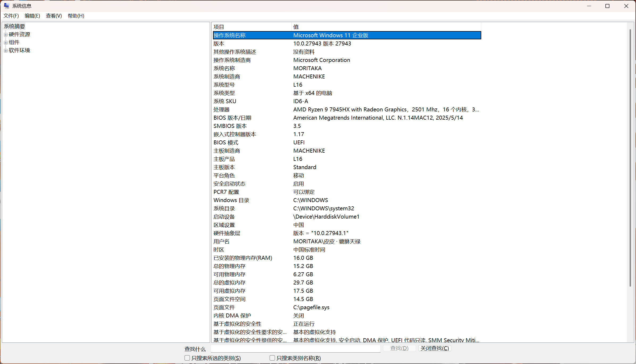The width and height of the screenshot is (636, 364).
Task: Click the 查找(D) button
Action: tap(399, 348)
